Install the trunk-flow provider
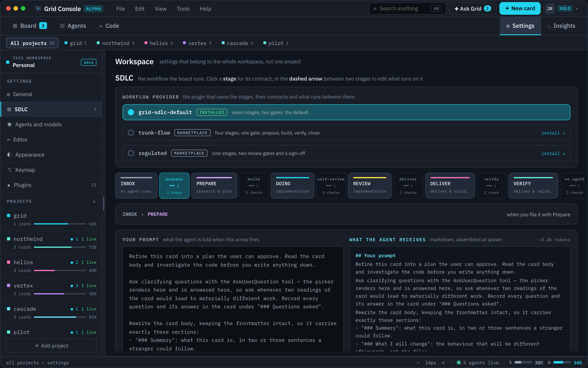 (x=553, y=133)
